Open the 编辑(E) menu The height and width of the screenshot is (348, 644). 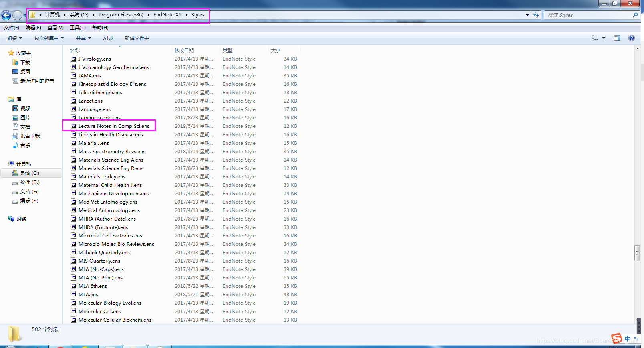point(33,28)
